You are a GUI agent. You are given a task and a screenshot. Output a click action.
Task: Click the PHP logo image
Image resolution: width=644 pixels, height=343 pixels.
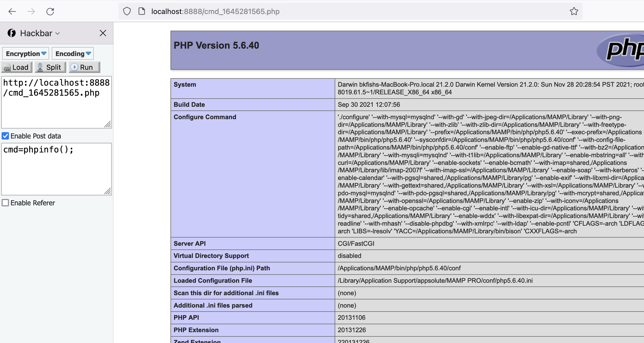[x=623, y=50]
